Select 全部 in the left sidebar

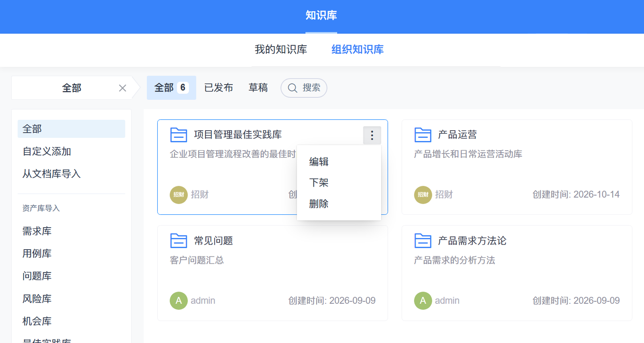coord(71,129)
